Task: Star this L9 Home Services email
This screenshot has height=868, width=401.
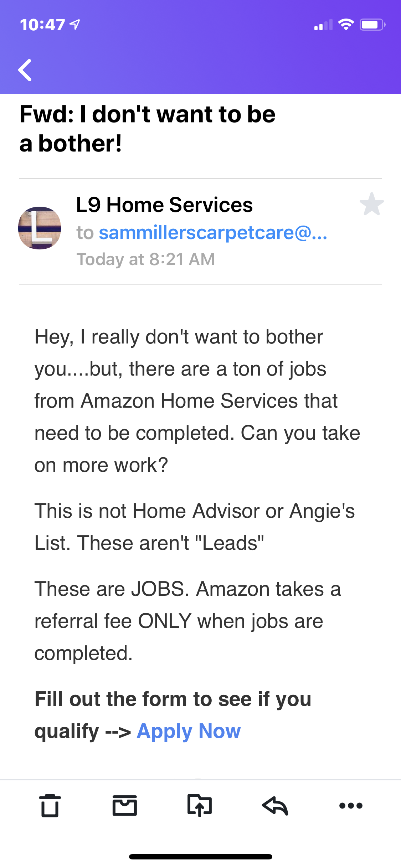Action: coord(371,204)
